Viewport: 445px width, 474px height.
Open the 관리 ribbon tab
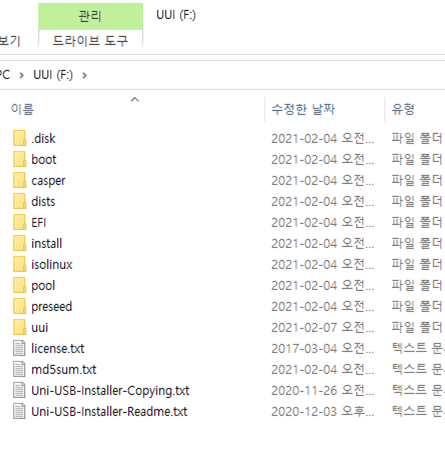(90, 16)
